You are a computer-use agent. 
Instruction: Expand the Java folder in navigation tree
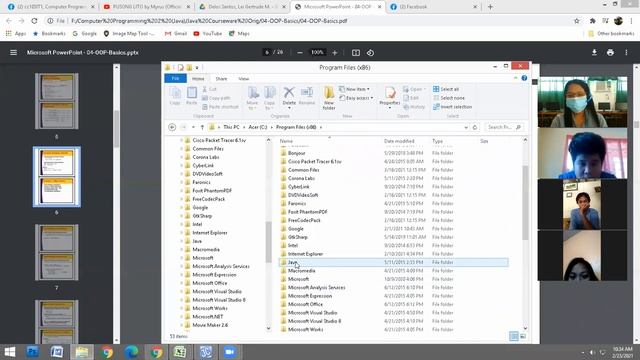(x=182, y=241)
